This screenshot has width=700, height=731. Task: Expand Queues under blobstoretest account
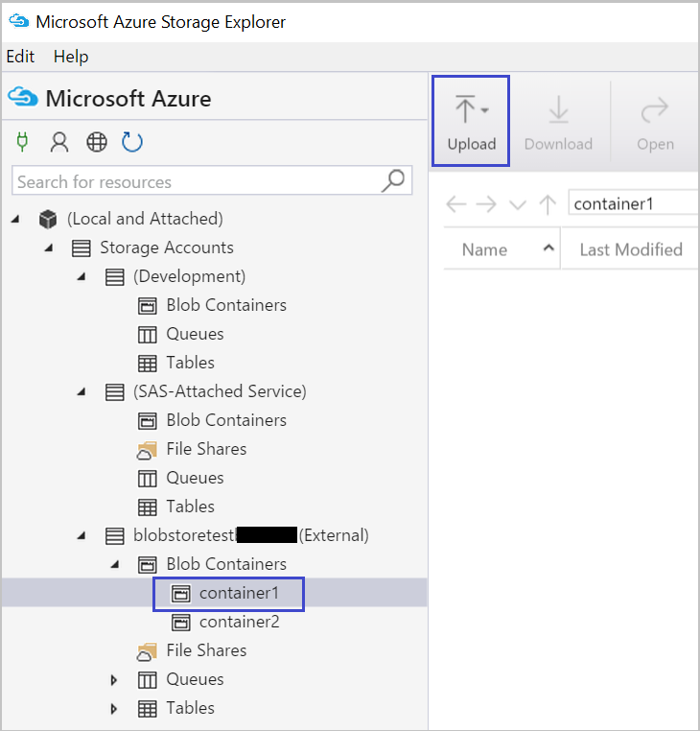(114, 680)
